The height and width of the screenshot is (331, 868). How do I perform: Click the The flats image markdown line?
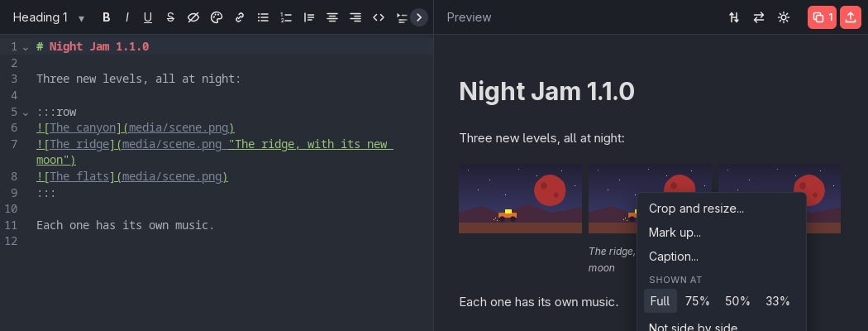(132, 177)
